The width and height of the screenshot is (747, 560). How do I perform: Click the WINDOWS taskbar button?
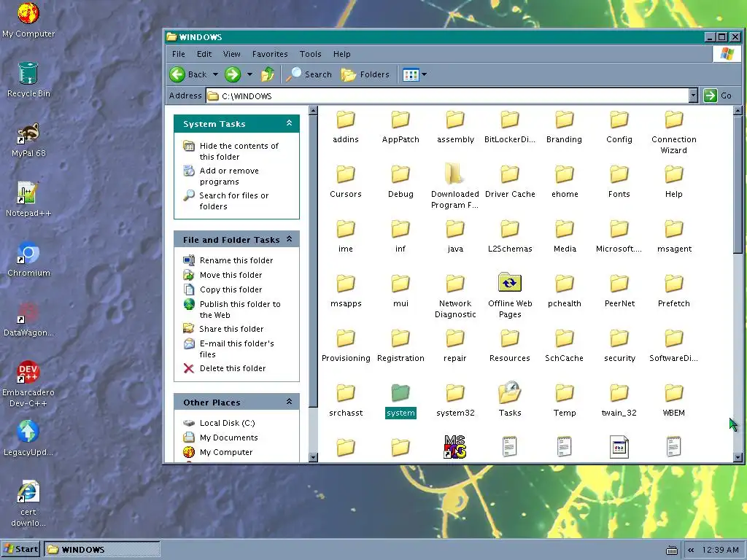coord(102,550)
